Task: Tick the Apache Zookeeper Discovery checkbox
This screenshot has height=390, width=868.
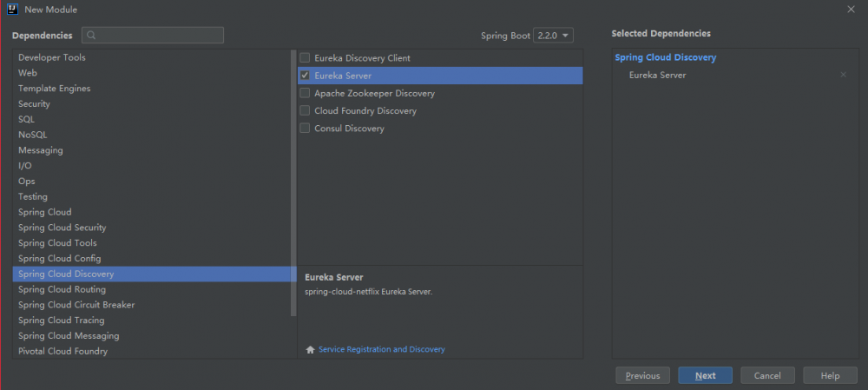Action: (305, 93)
